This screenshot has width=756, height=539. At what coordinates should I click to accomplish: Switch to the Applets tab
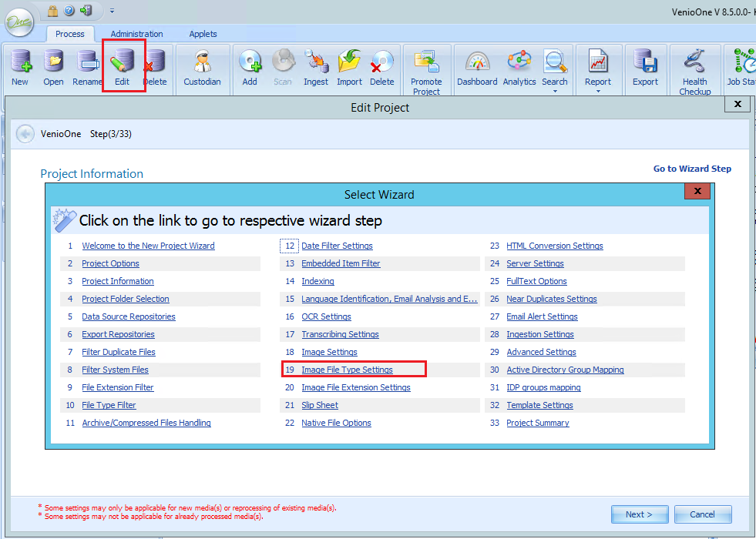203,34
